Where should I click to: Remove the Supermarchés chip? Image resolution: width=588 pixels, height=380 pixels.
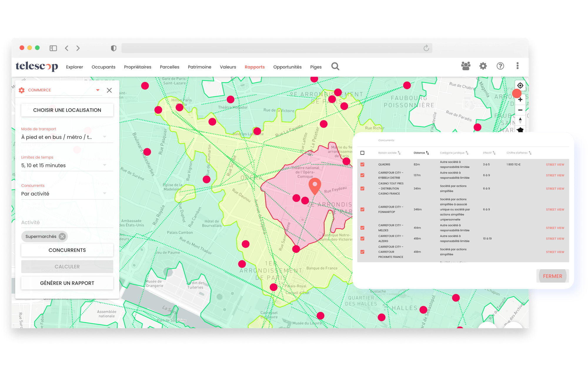click(62, 236)
